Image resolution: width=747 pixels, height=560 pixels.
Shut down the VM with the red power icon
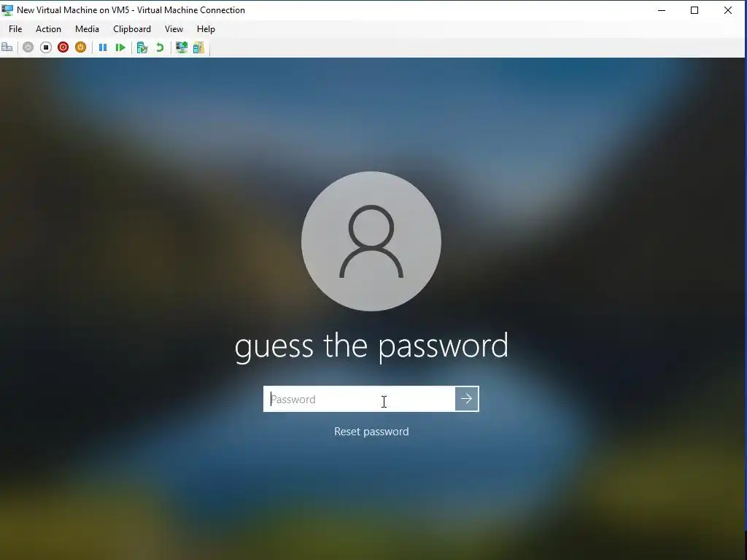click(x=63, y=47)
